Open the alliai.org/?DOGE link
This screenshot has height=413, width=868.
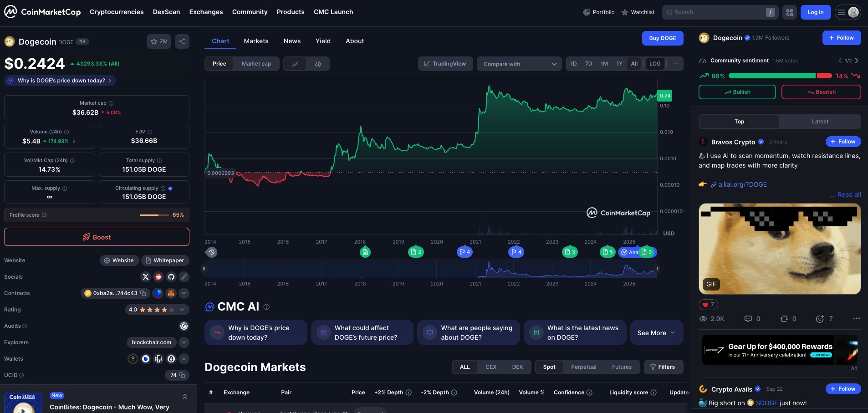point(742,184)
